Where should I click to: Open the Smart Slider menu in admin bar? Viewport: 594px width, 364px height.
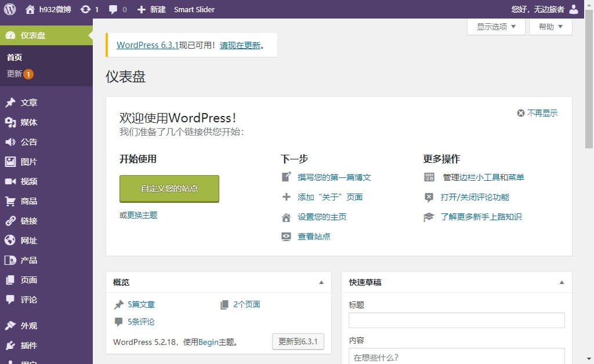pos(194,9)
